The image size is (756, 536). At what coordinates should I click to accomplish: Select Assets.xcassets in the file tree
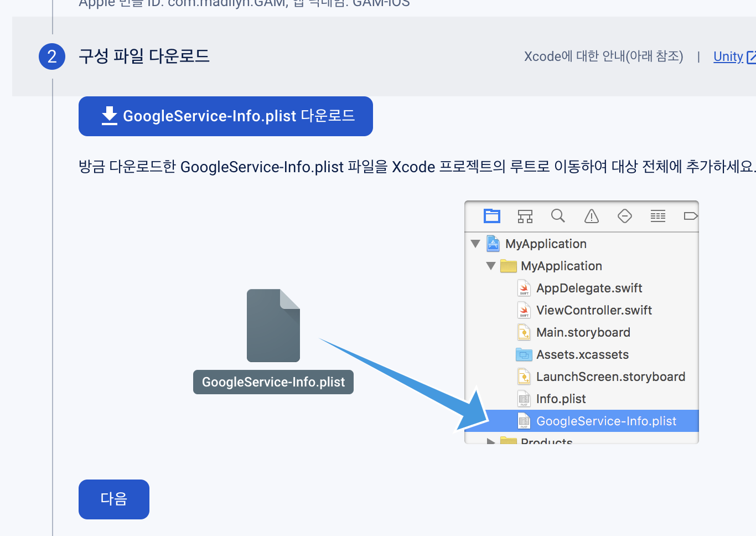[582, 354]
